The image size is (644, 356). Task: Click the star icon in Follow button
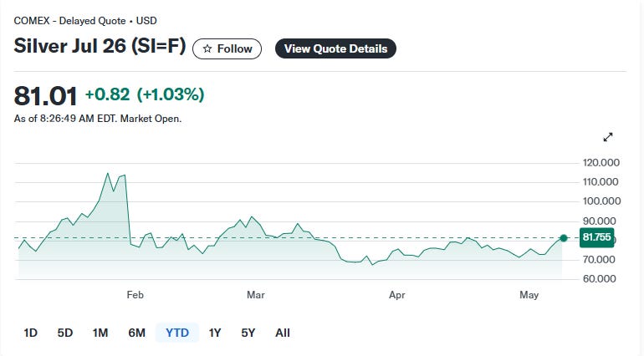[x=207, y=48]
